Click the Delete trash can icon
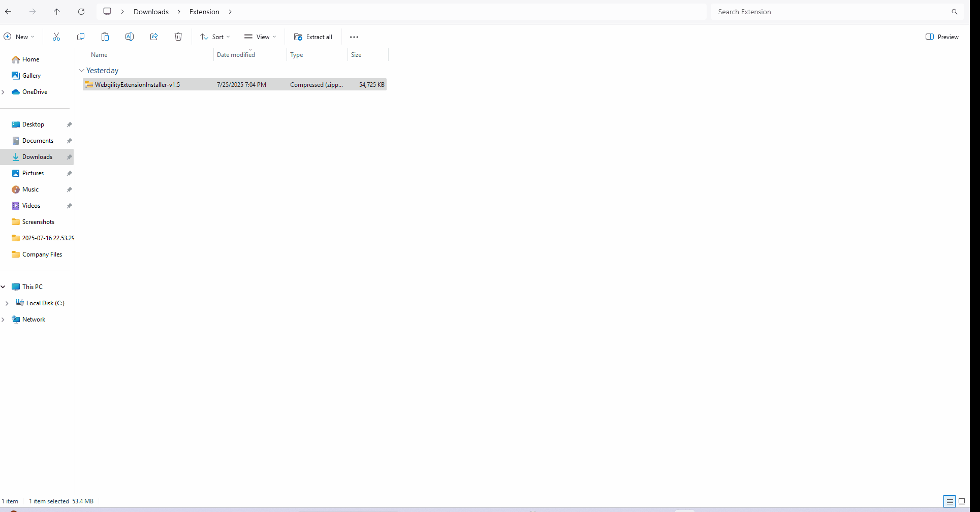Viewport: 980px width, 512px height. [x=178, y=37]
